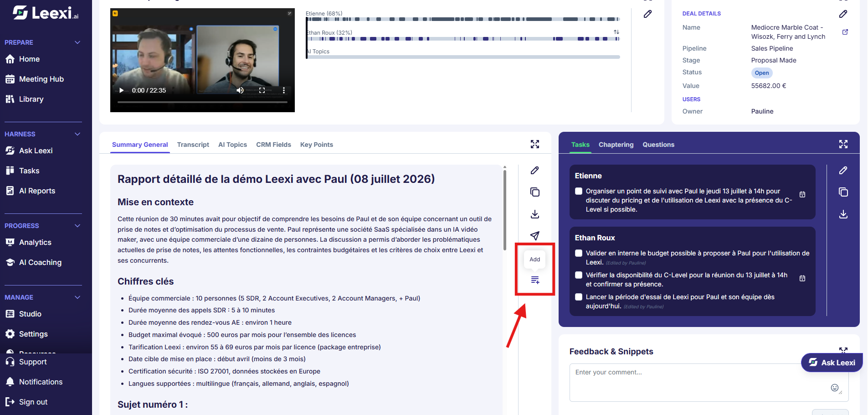Toggle video fullscreen mode

(x=262, y=90)
